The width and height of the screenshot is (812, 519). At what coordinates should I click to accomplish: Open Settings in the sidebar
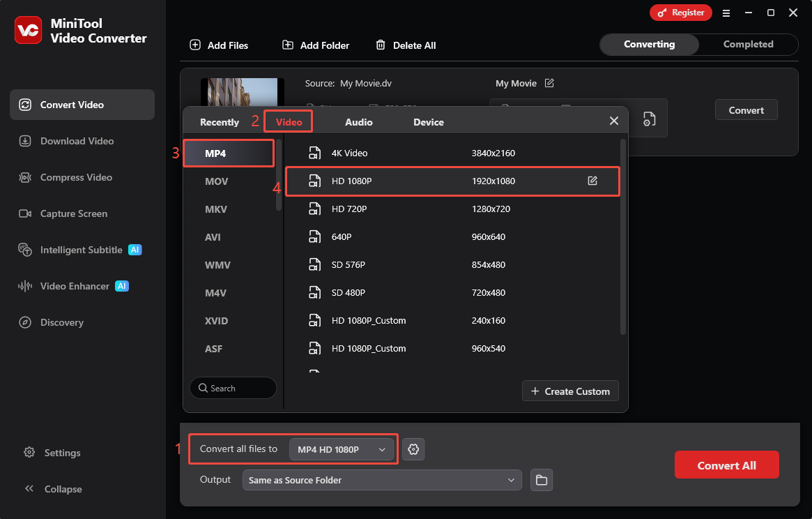(52, 453)
